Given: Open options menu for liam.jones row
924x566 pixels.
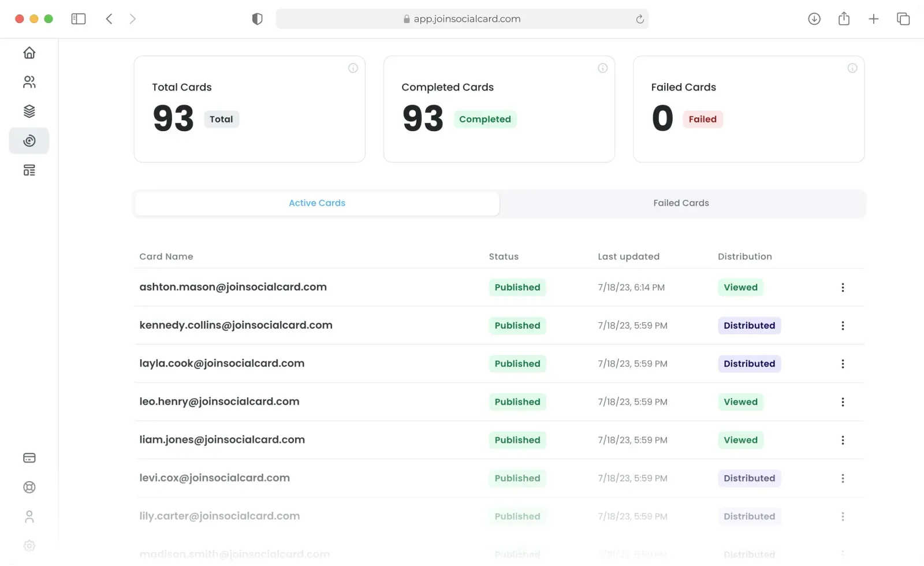Looking at the screenshot, I should point(843,440).
